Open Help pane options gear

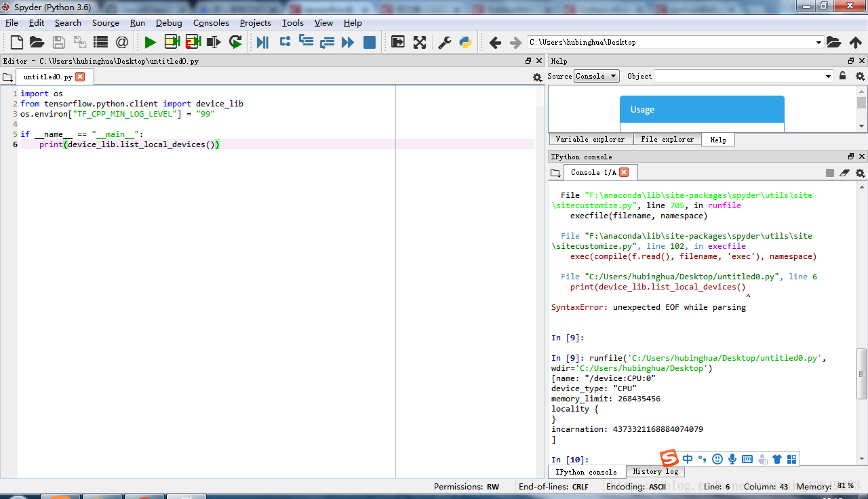tap(861, 77)
